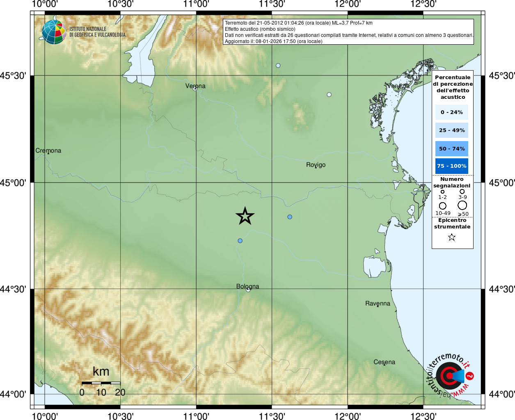Image resolution: width=515 pixels, height=420 pixels.
Task: Click the earthquake info header text box
Action: 348,32
